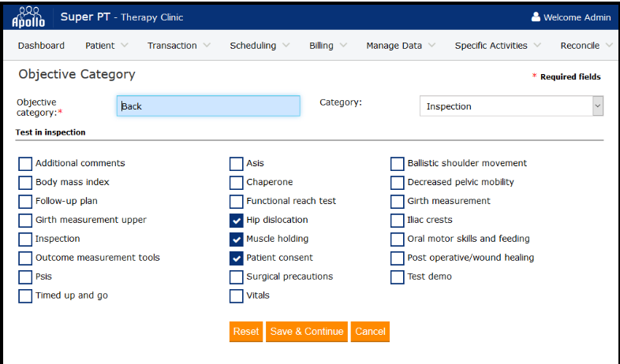Select the Timed up and go checkbox
The width and height of the screenshot is (620, 364).
pos(25,296)
